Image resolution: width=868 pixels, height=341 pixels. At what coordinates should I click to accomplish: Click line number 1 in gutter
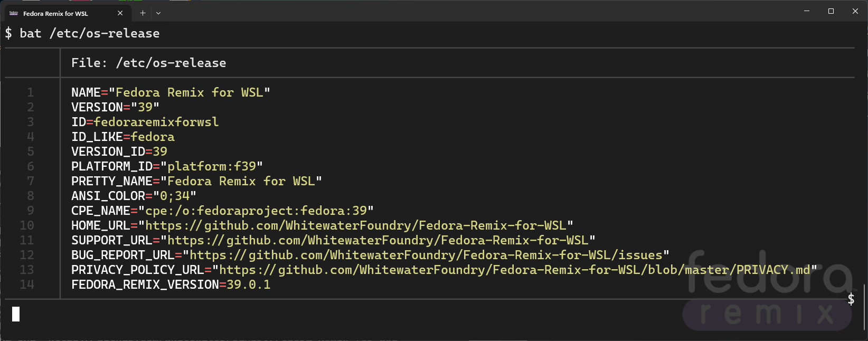(x=31, y=92)
